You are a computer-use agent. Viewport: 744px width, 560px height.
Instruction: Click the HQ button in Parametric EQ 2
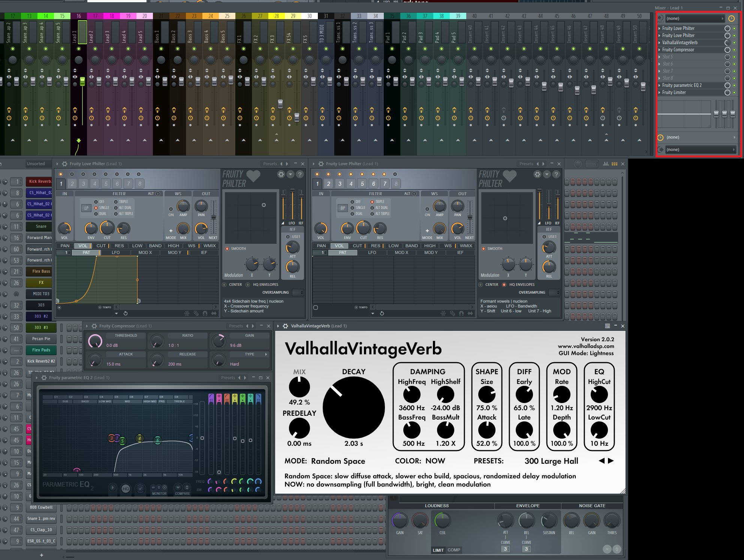point(126,488)
